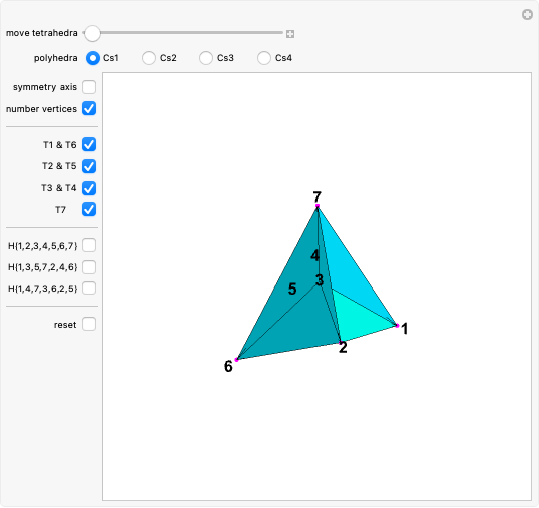Image resolution: width=539 pixels, height=508 pixels.
Task: Click the middle of the slider track
Action: click(x=183, y=33)
